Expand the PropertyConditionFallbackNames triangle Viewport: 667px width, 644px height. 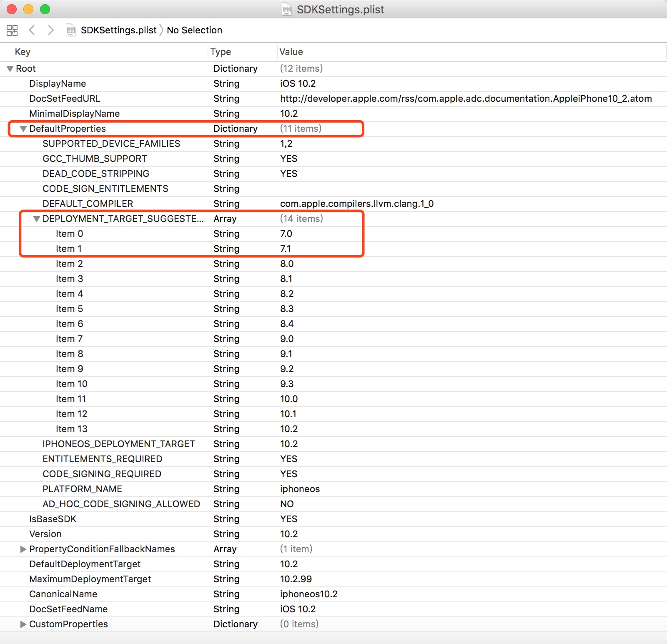click(x=23, y=549)
